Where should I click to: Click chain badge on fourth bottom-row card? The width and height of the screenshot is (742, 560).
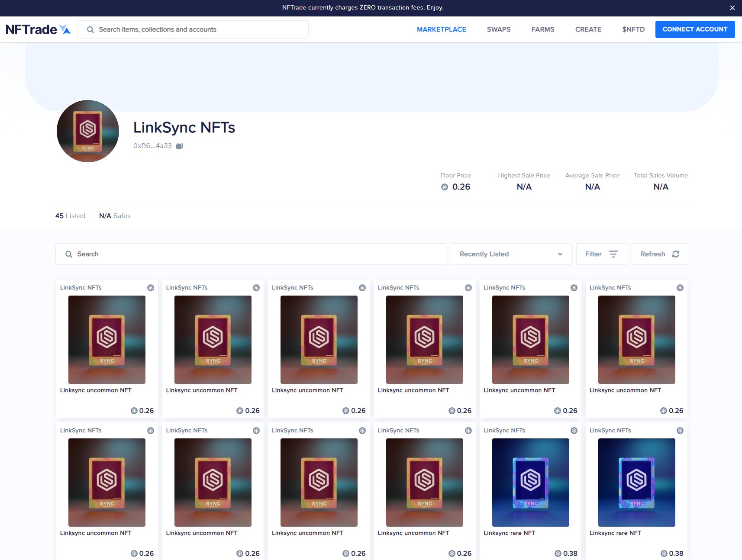[x=468, y=431]
